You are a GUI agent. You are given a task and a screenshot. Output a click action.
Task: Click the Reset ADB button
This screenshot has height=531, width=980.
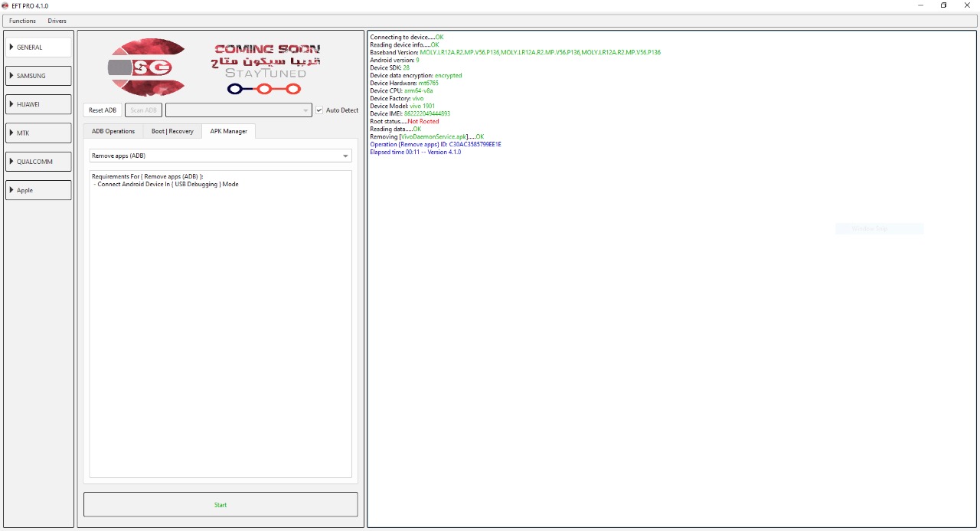103,110
